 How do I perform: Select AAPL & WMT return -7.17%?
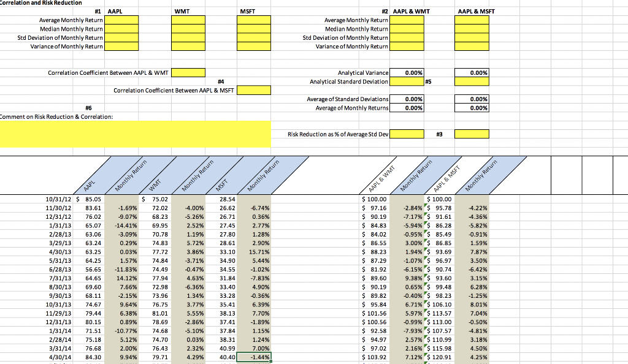(407, 217)
